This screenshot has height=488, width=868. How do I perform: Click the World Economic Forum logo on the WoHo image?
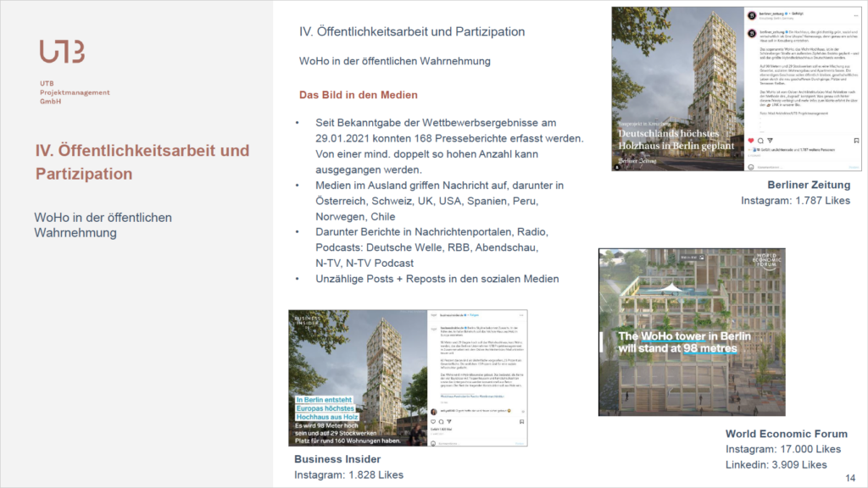tap(766, 261)
